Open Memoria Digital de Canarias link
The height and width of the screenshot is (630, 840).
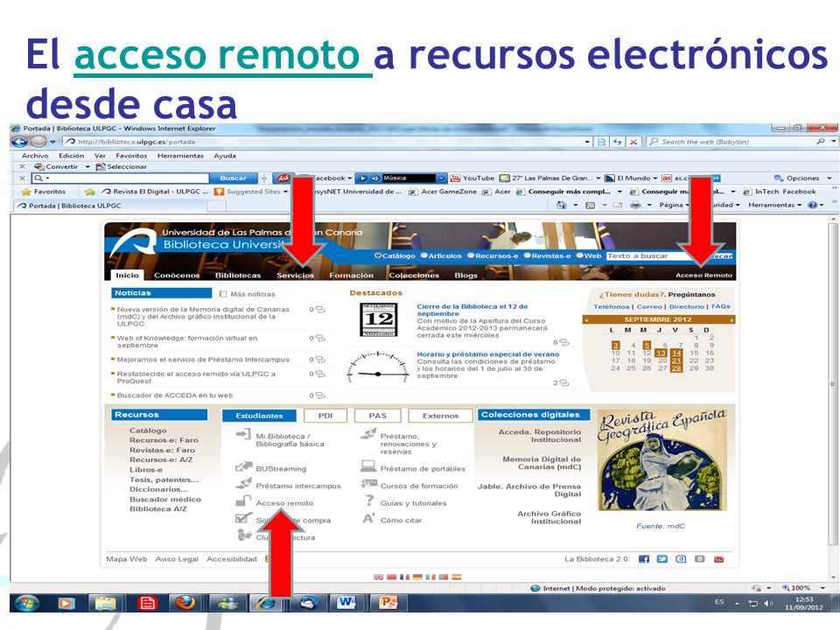point(542,463)
